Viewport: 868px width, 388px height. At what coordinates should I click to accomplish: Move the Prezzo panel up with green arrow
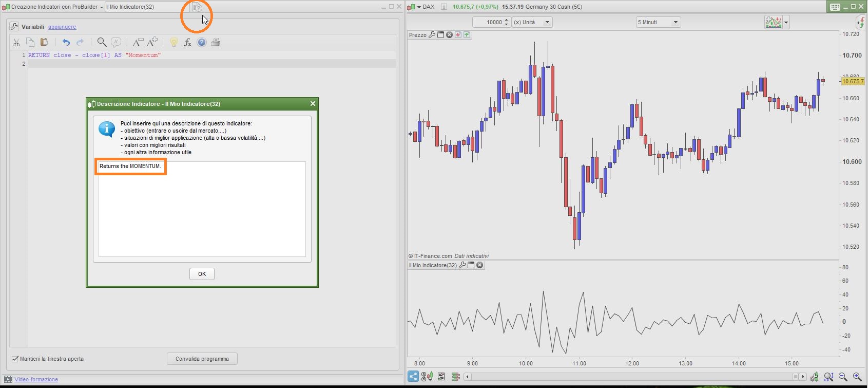467,35
